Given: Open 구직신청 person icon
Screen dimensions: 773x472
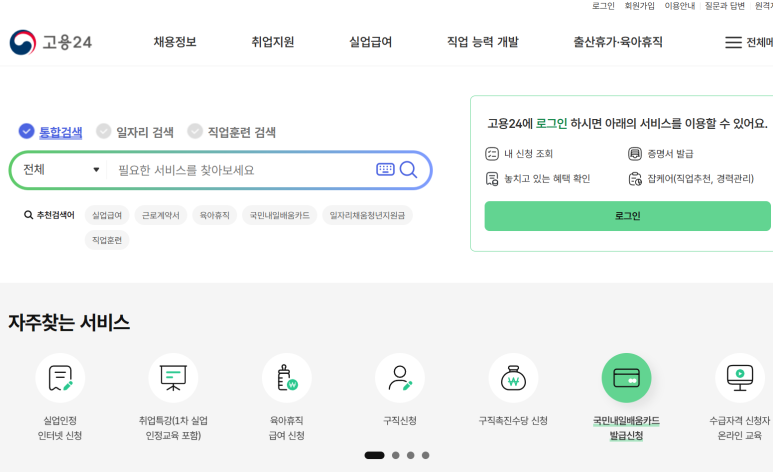Looking at the screenshot, I should [x=400, y=378].
